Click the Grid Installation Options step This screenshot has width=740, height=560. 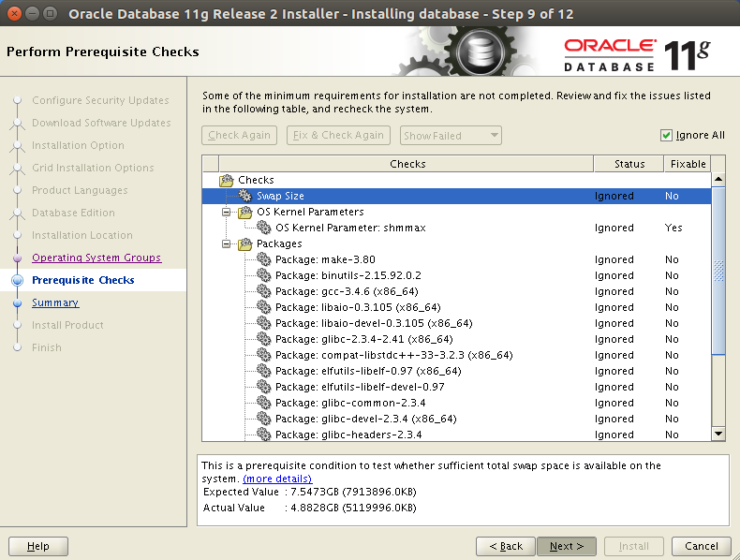(93, 168)
